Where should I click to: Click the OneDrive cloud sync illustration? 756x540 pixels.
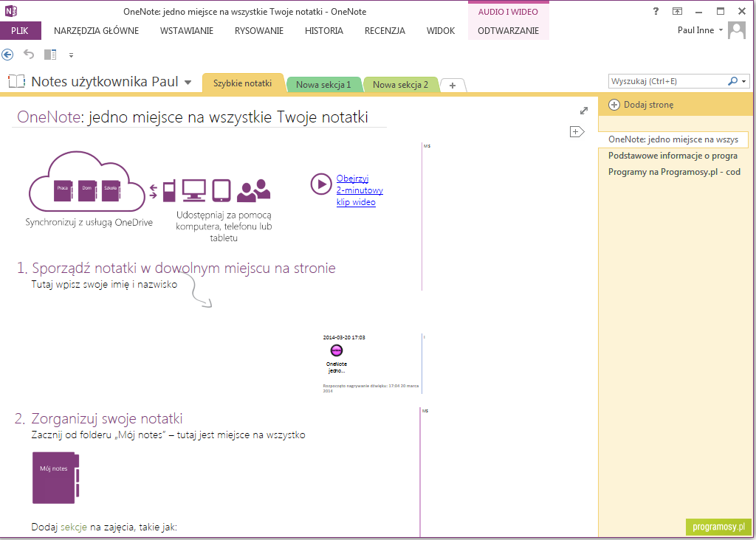coord(87,182)
